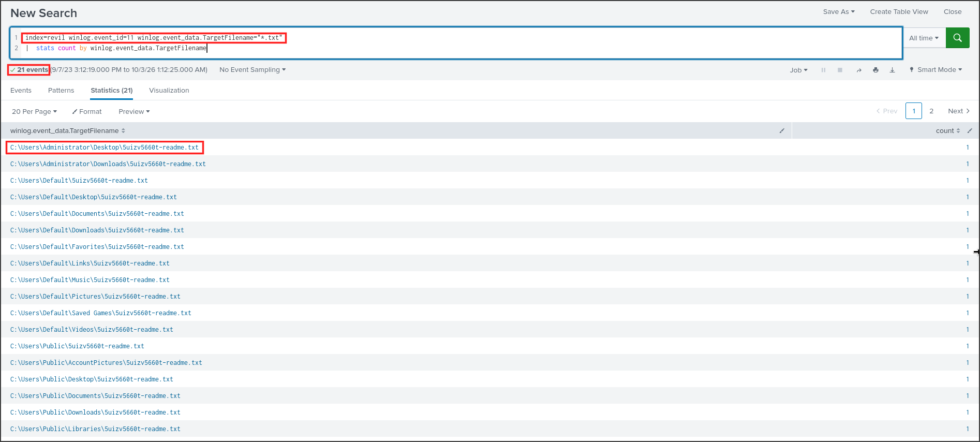Image resolution: width=980 pixels, height=442 pixels.
Task: Print the search results
Action: coord(875,70)
